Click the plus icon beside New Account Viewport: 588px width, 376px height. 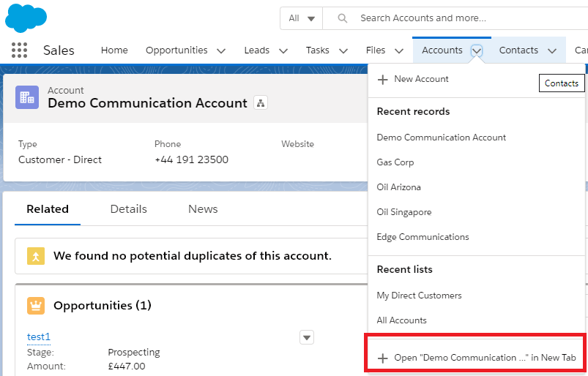(382, 80)
